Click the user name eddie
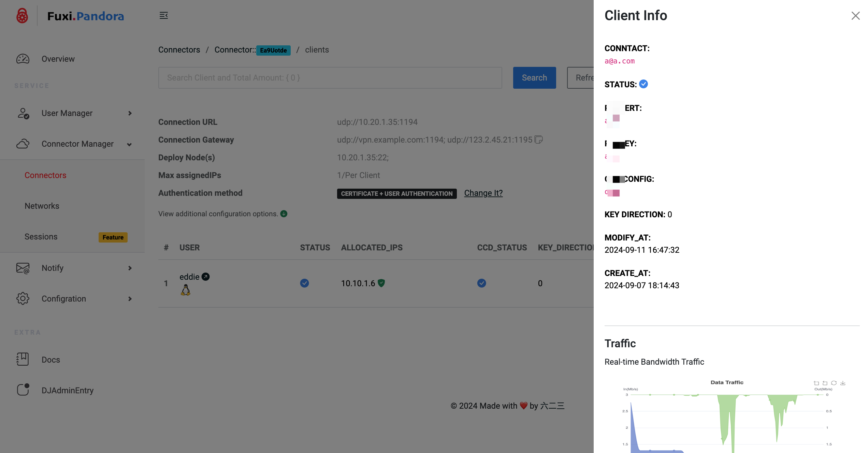868x453 pixels. pos(189,277)
